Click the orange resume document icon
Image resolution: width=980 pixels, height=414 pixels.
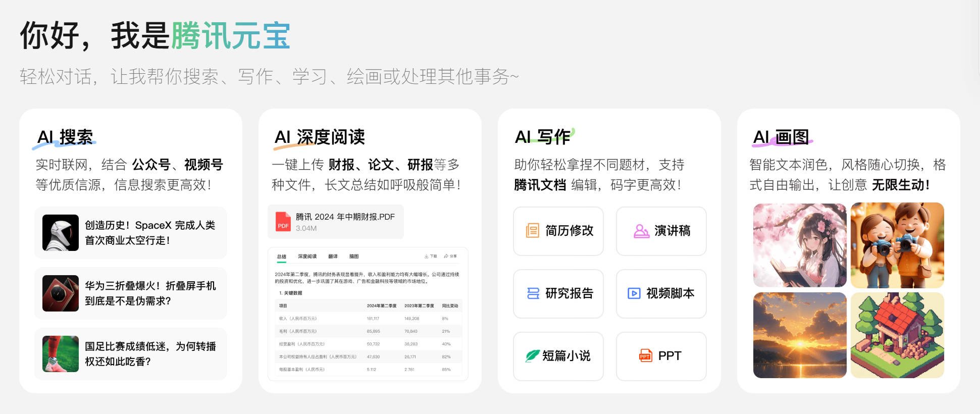(x=533, y=231)
